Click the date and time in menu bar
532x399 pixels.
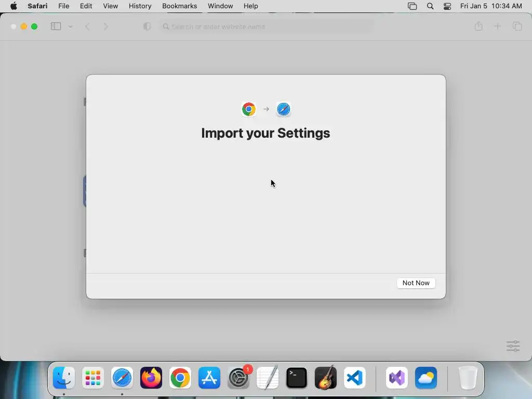491,6
